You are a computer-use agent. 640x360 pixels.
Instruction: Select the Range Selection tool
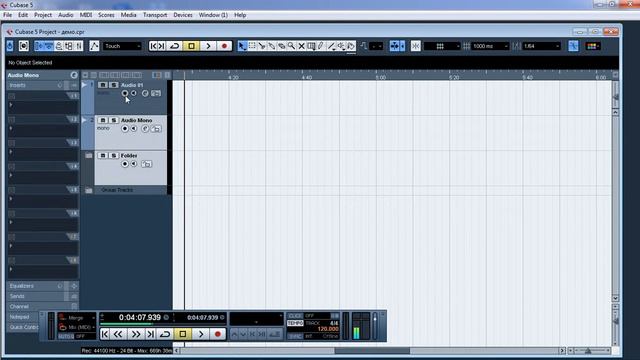(252, 46)
